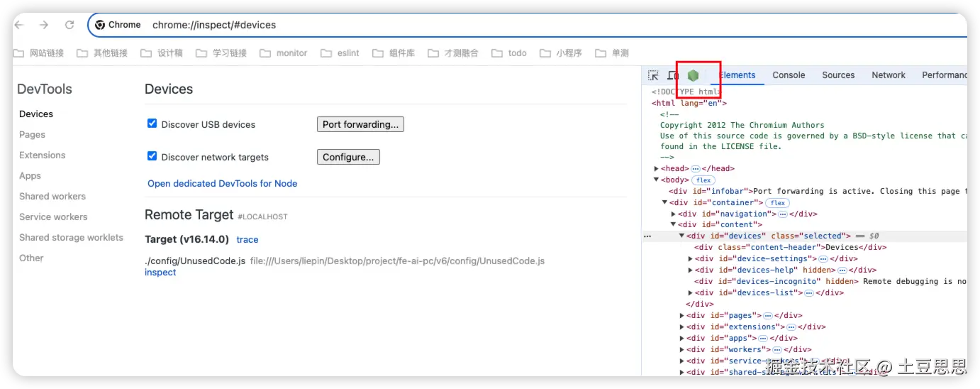Expand the div#navigation node
Image resolution: width=980 pixels, height=389 pixels.
pos(674,214)
